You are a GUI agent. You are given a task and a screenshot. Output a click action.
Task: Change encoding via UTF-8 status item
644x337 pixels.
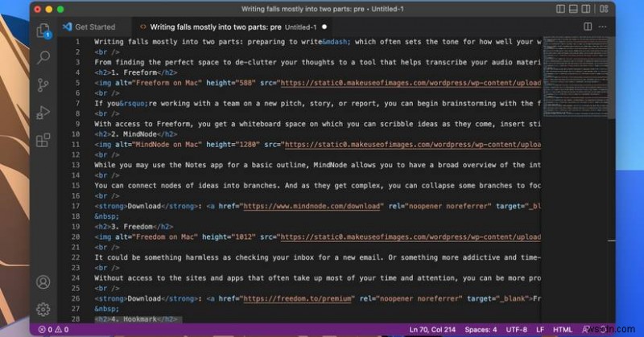[x=516, y=330]
